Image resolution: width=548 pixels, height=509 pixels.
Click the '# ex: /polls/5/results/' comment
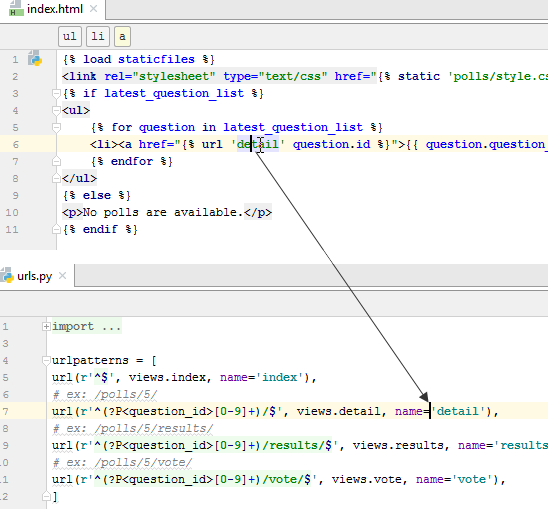(132, 429)
